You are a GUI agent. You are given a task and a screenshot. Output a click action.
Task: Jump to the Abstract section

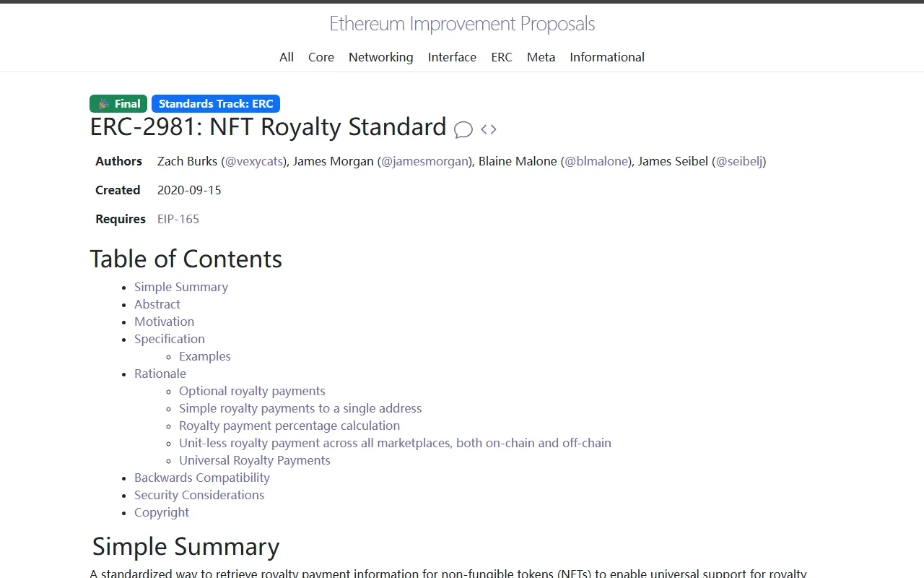tap(157, 304)
